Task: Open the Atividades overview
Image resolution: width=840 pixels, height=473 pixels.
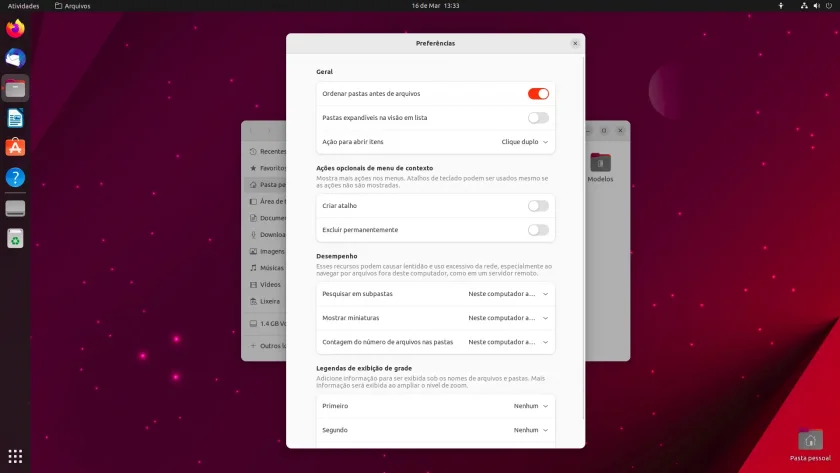Action: coord(24,5)
